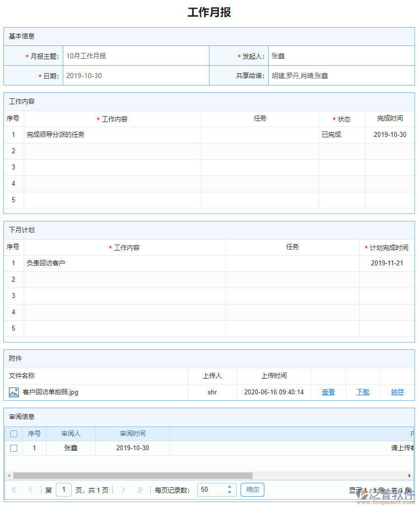Viewport: 420px width, 510px height.
Task: 跳转到第一页（首页箭头图标）
Action: tap(14, 489)
